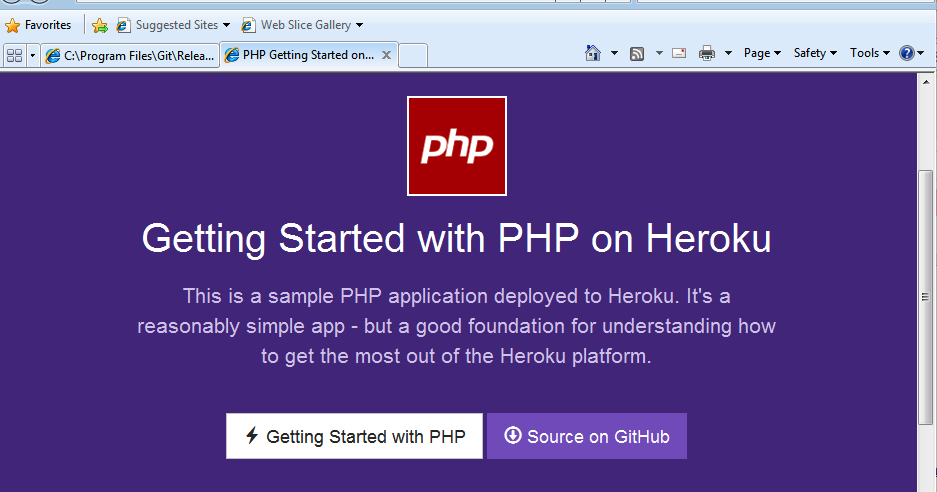Open the Tools menu
The image size is (937, 492).
(x=870, y=53)
